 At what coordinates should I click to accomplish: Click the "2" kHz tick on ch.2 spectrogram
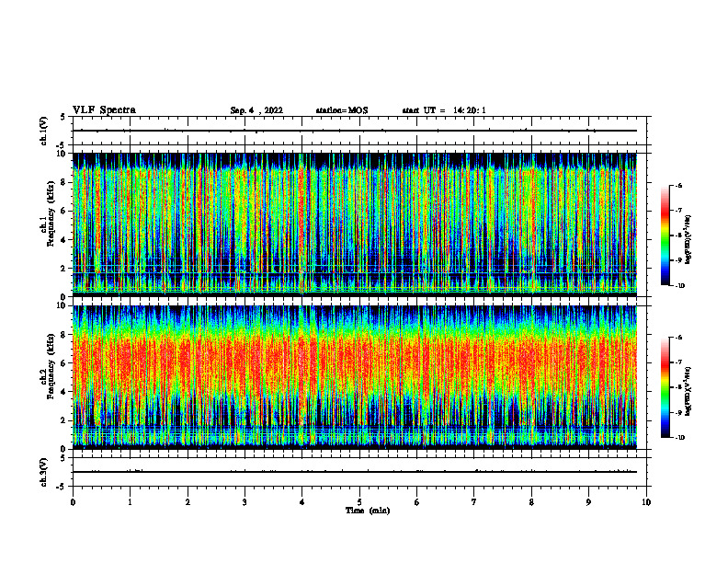click(64, 420)
